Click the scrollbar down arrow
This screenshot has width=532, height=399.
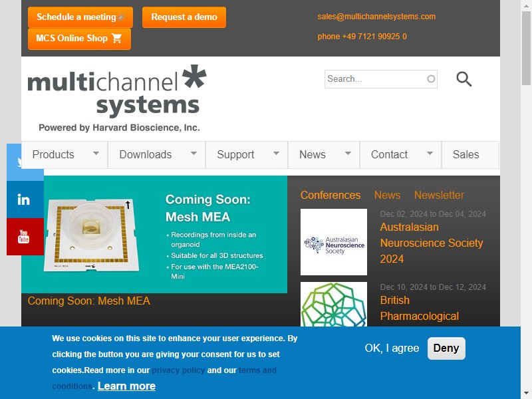pos(526,394)
